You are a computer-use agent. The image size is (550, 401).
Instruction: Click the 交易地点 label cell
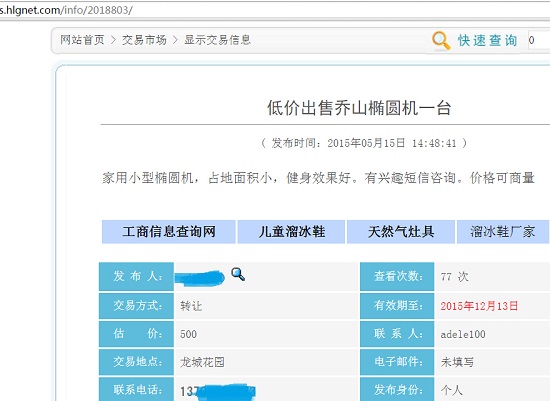click(136, 362)
